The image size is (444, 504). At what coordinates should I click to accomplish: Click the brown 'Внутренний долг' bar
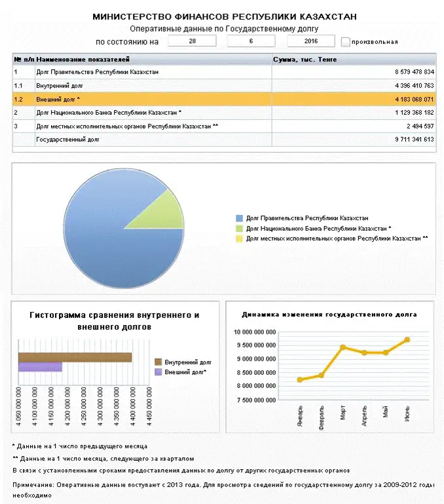tap(75, 357)
